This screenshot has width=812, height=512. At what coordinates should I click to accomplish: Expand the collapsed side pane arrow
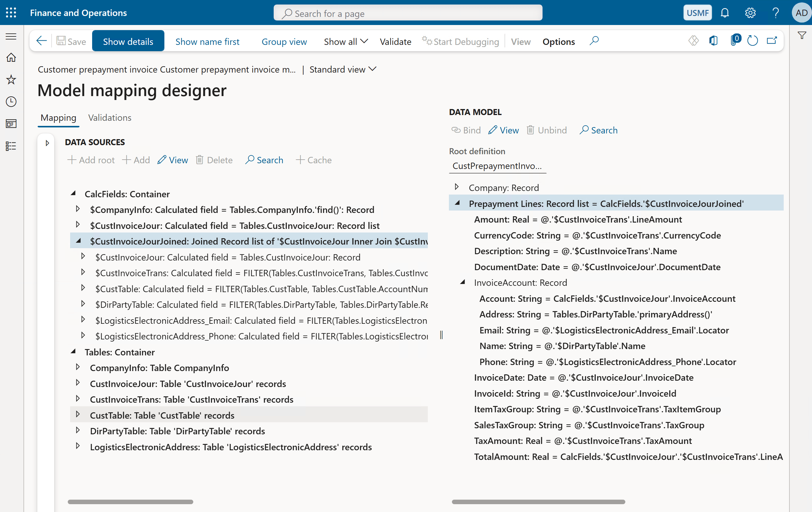click(47, 143)
